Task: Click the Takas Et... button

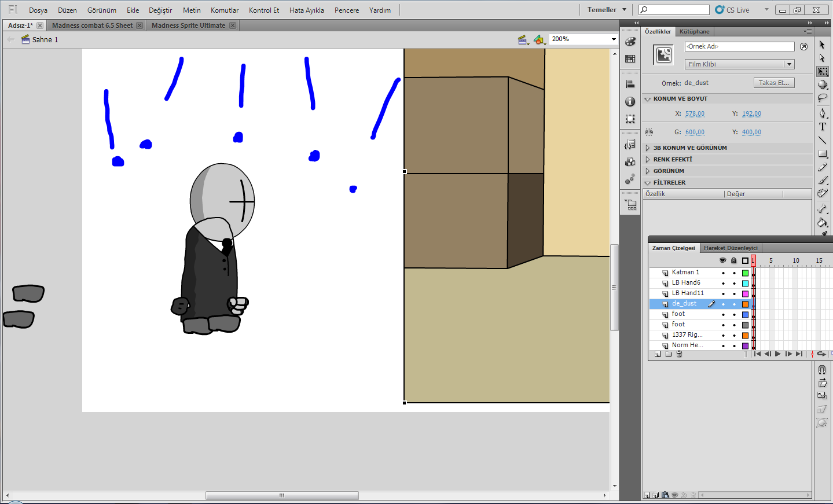Action: pyautogui.click(x=774, y=83)
